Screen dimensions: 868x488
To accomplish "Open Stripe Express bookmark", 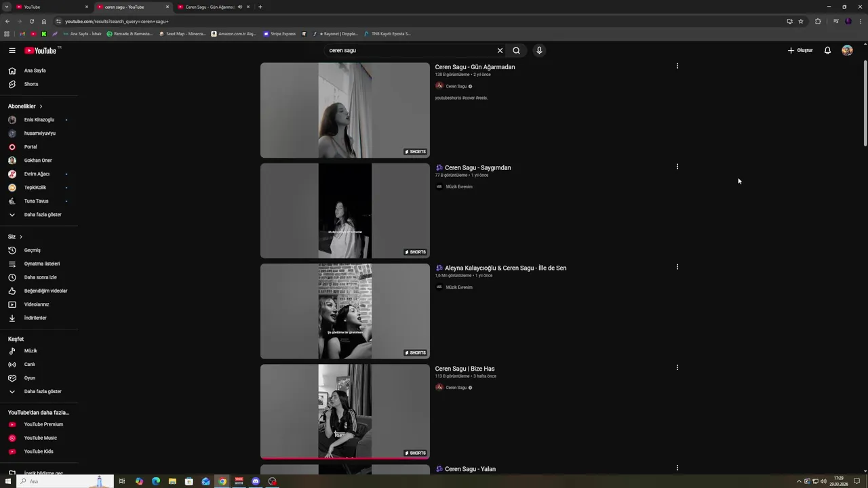I will tap(279, 34).
